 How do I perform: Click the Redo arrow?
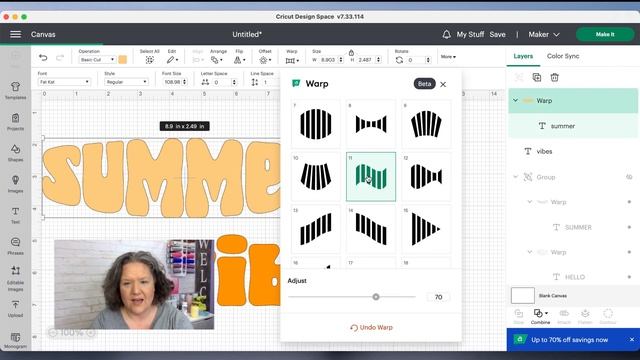click(x=60, y=58)
